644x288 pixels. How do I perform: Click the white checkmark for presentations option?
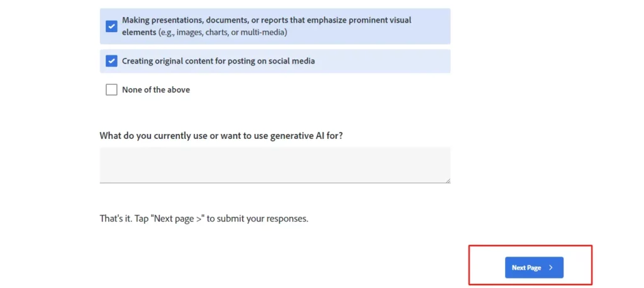click(111, 26)
